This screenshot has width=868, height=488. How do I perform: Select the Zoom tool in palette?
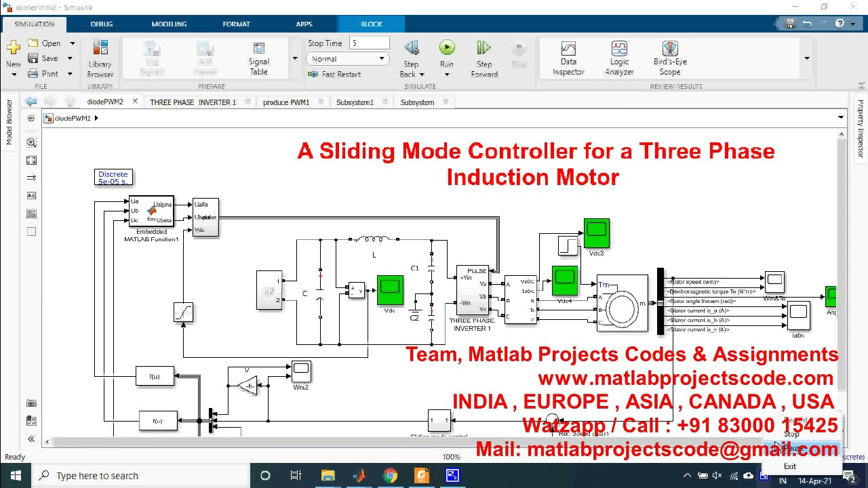(x=31, y=142)
